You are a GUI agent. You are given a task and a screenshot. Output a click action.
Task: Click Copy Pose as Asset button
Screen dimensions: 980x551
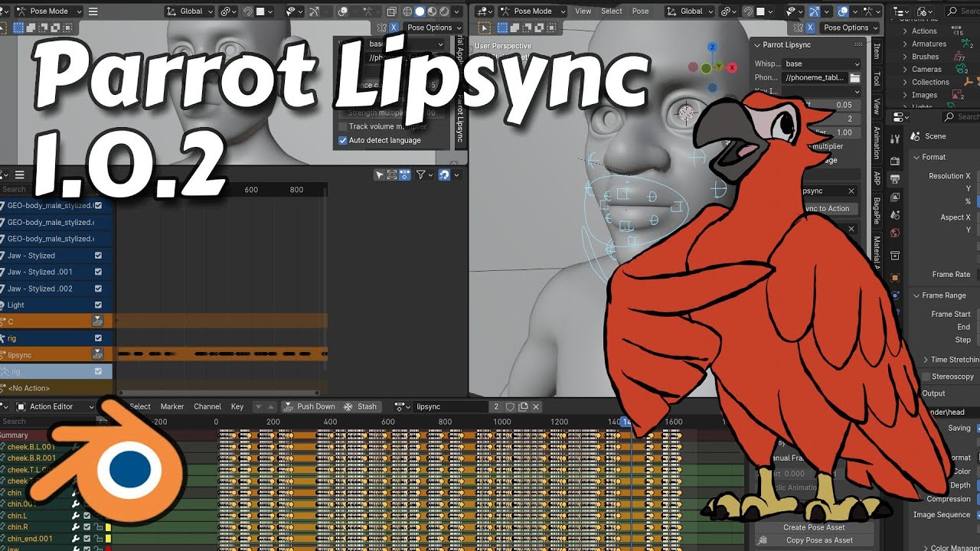click(814, 540)
